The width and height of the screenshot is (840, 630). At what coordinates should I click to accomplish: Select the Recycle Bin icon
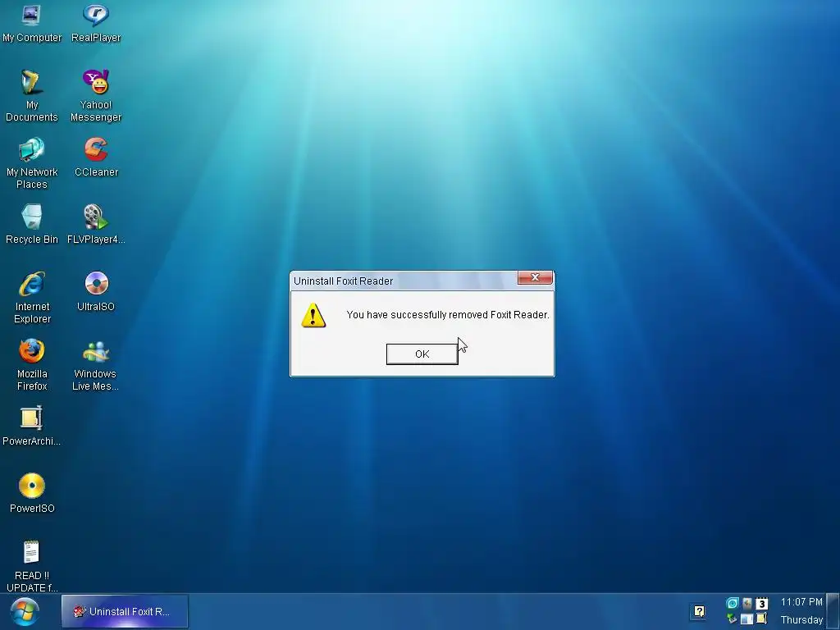(32, 225)
